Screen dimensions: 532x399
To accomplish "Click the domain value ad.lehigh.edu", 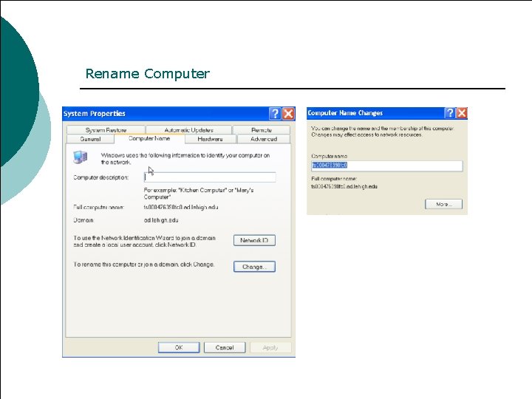I will 161,220.
